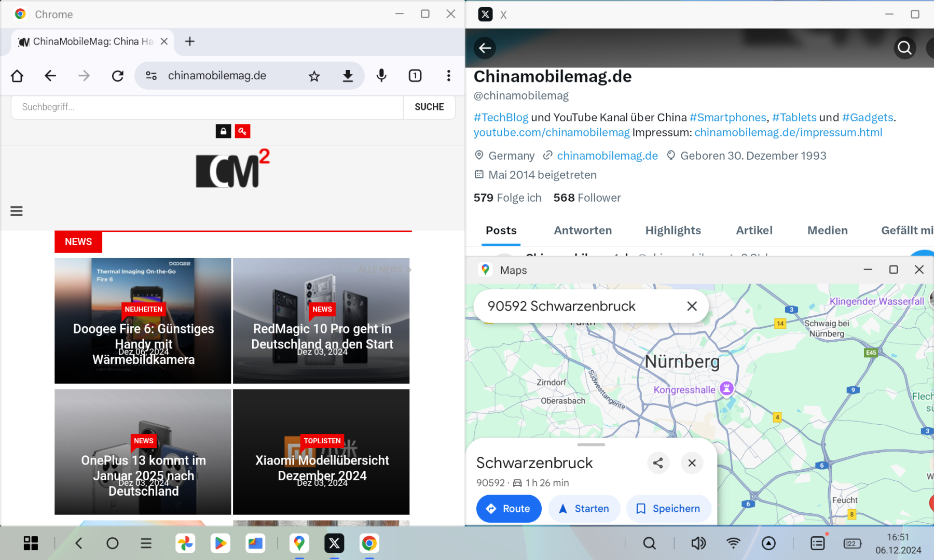Open volume control in taskbar
The width and height of the screenshot is (934, 560).
[x=698, y=543]
